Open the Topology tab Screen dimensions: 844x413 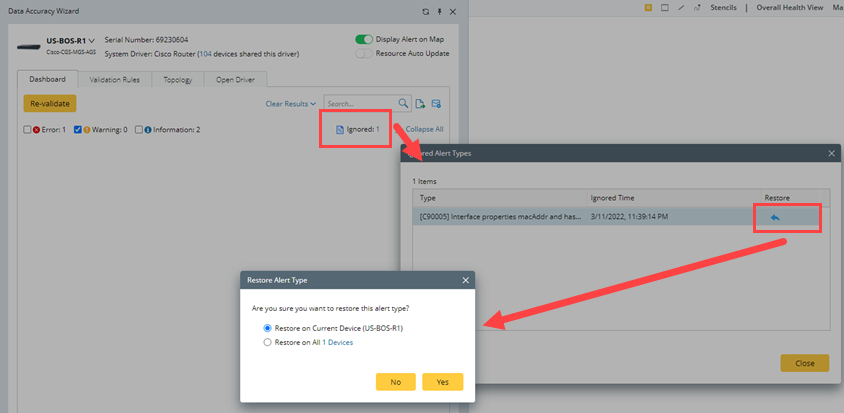pos(177,79)
